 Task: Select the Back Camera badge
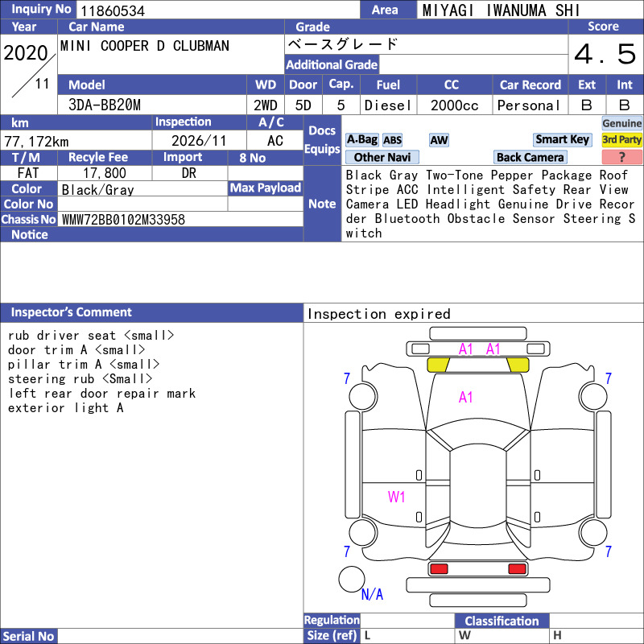[530, 157]
